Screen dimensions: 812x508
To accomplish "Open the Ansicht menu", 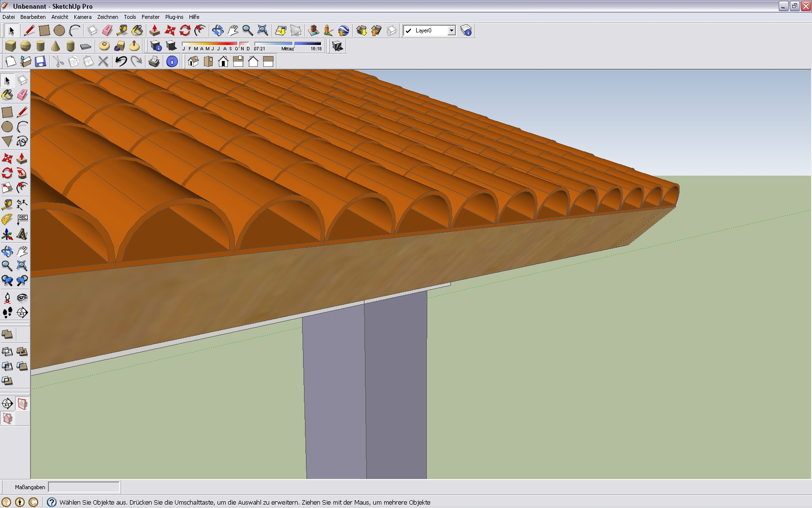I will [x=60, y=17].
